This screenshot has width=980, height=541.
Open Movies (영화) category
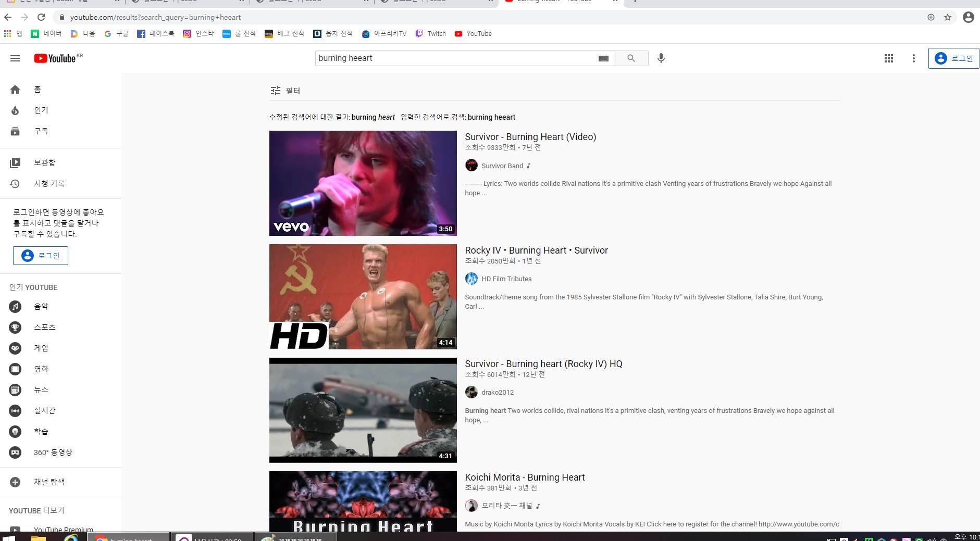click(x=60, y=369)
